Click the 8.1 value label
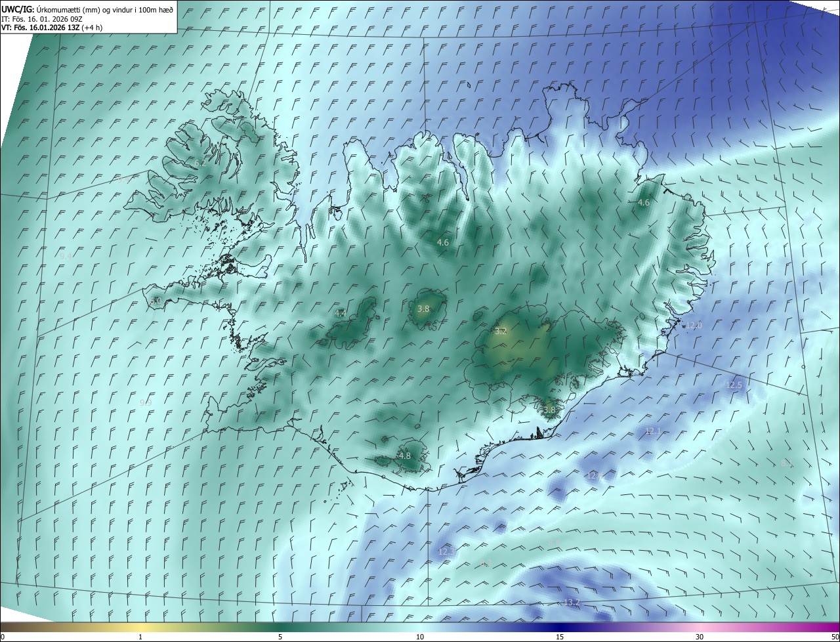Screen dimensions: 840x642 point(787,463)
